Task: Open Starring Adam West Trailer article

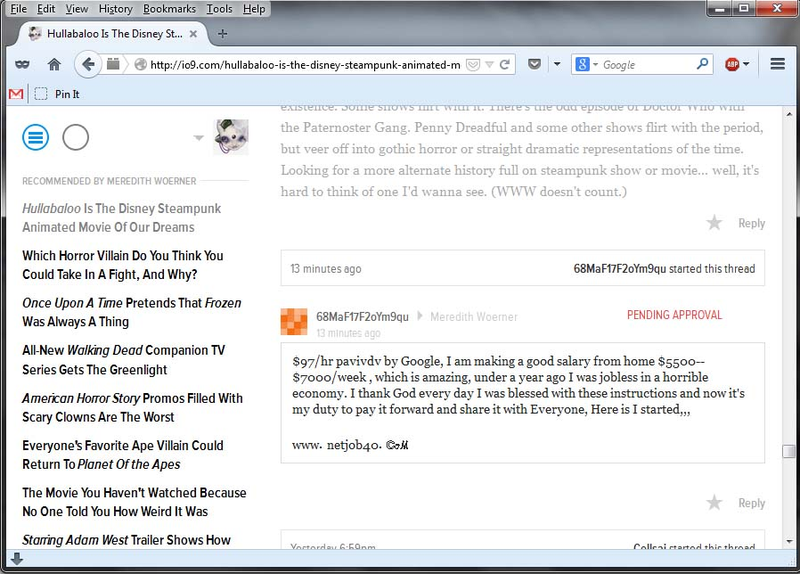Action: point(126,540)
